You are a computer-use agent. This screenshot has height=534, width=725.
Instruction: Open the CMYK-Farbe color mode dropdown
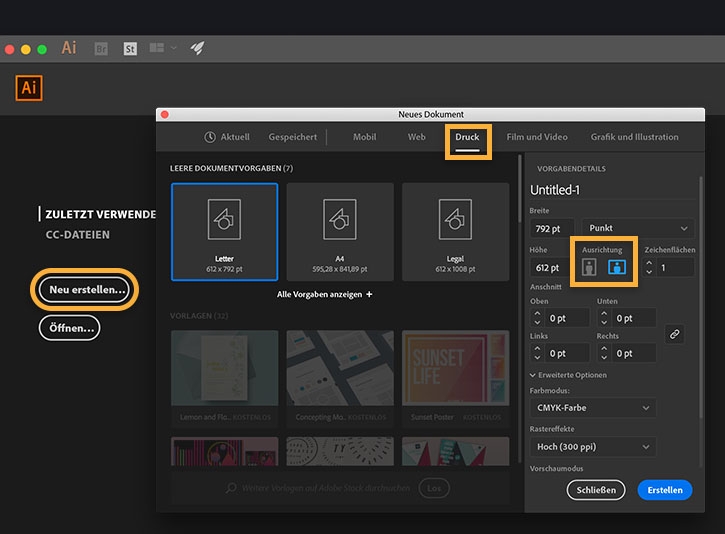pyautogui.click(x=593, y=408)
